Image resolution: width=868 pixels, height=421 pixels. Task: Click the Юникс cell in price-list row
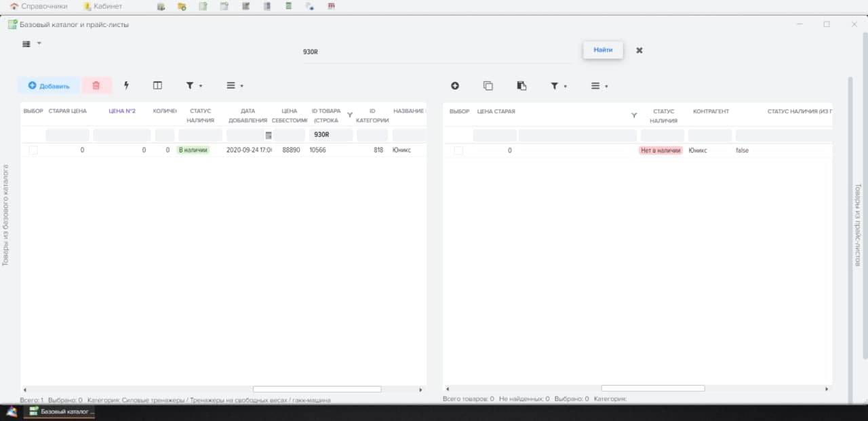pos(698,151)
